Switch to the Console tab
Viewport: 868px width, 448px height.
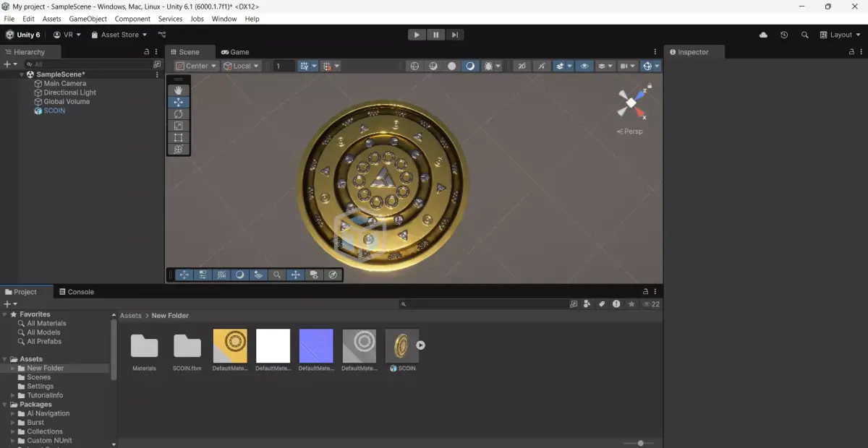77,292
